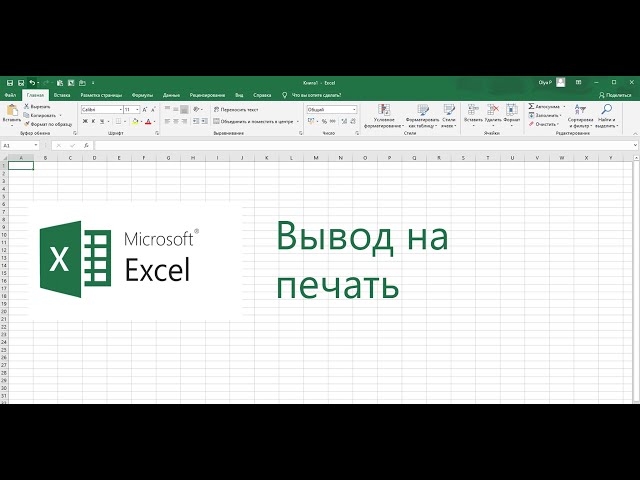Click the decrease indent icon
Image resolution: width=640 pixels, height=480 pixels.
tap(196, 121)
